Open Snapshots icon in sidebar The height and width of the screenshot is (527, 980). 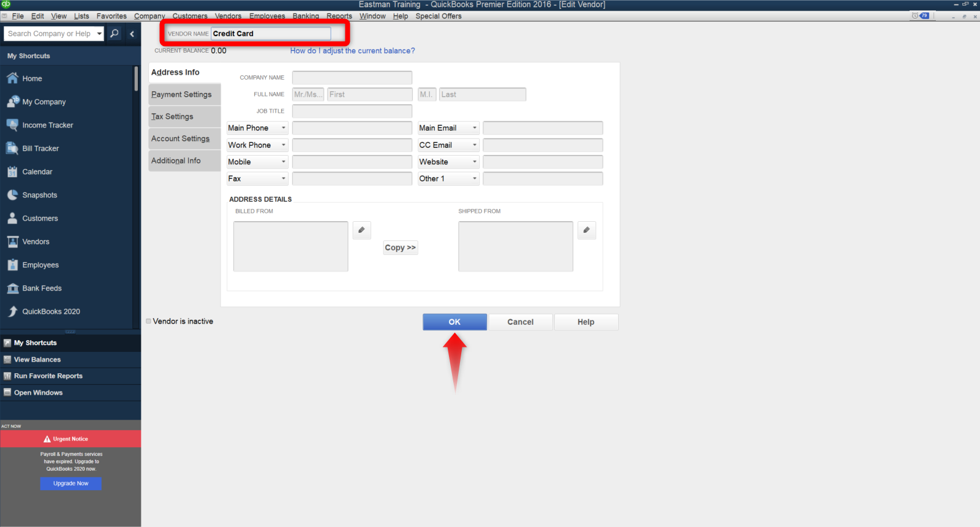12,195
